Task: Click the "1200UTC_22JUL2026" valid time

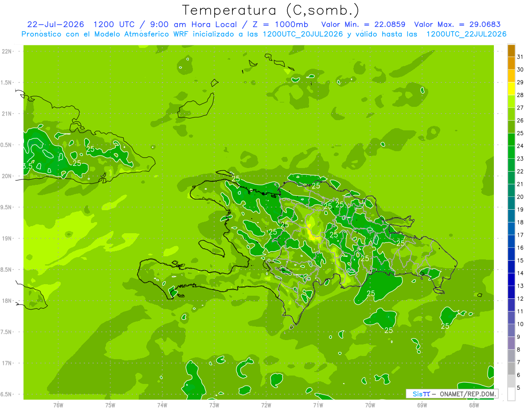Action: [x=466, y=34]
